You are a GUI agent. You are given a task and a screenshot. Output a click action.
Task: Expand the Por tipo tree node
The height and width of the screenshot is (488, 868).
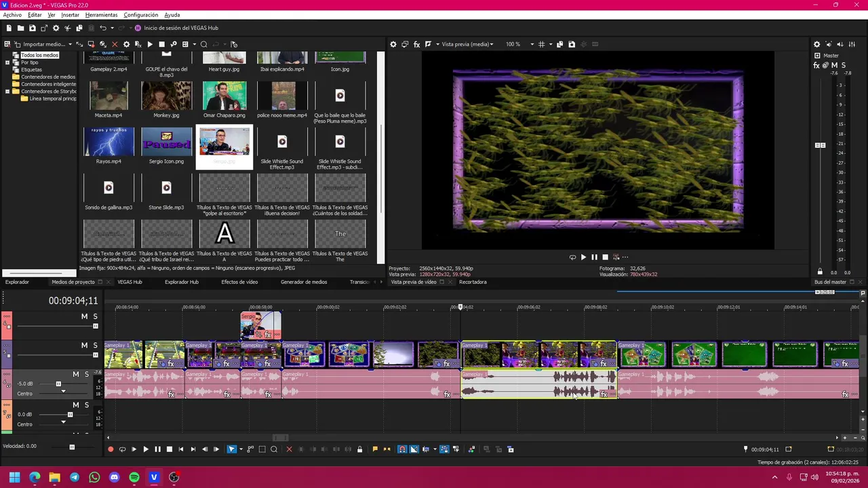point(7,62)
